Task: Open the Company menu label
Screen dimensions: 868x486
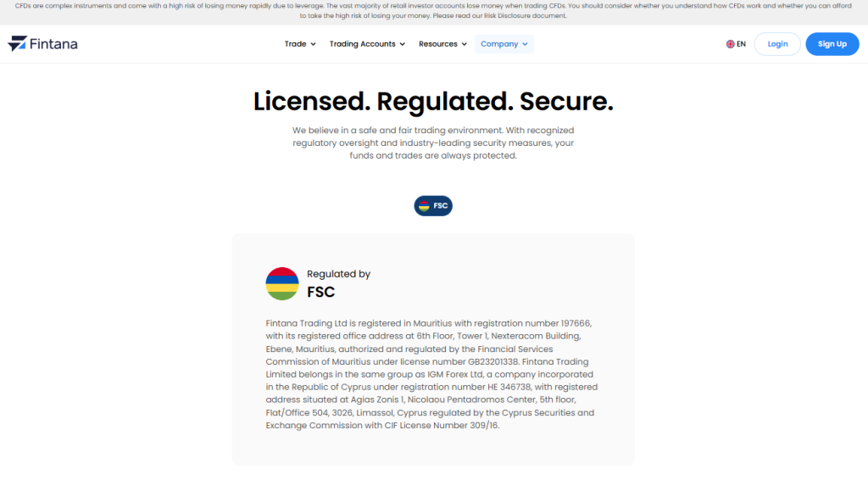Action: [x=498, y=44]
